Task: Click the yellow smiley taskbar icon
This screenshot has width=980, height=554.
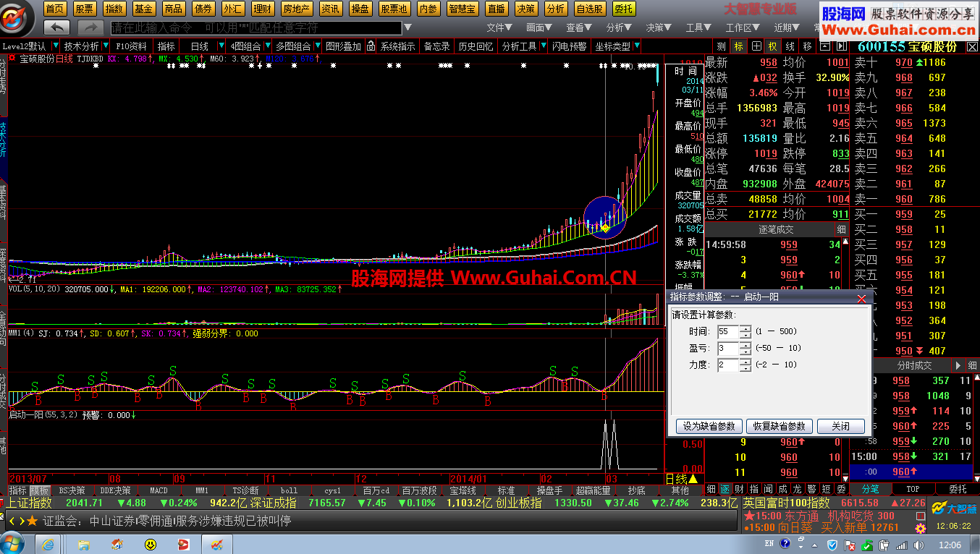Action: tap(151, 544)
